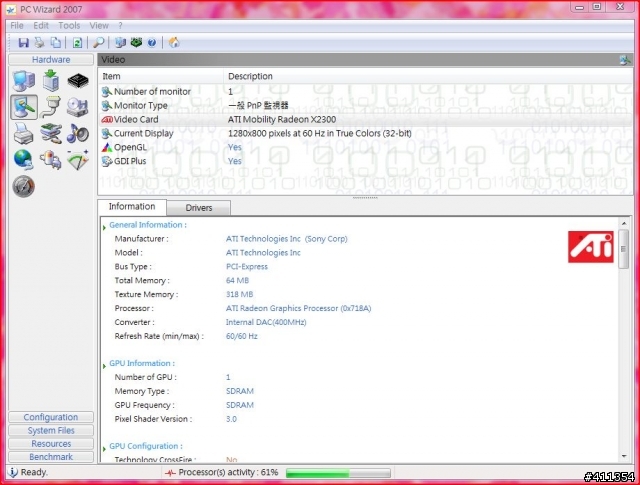The image size is (640, 485).
Task: Click scroll up arrow in information pane
Action: (624, 223)
